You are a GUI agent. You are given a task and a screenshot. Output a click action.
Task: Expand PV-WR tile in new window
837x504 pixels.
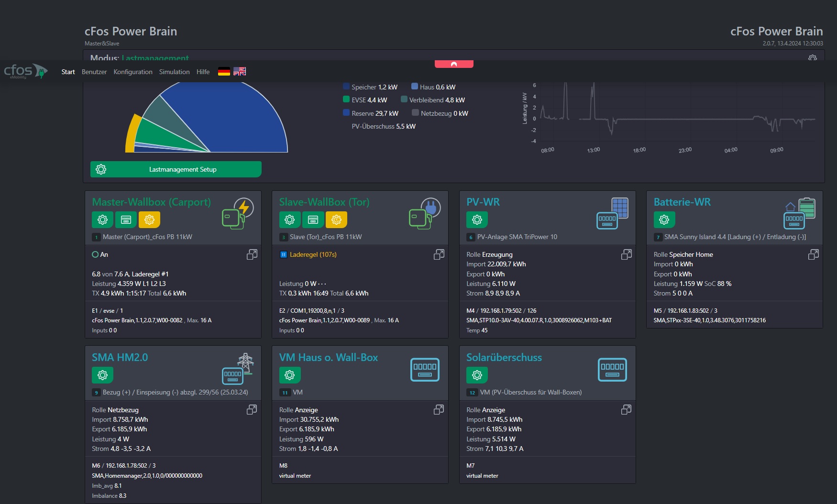pyautogui.click(x=626, y=254)
